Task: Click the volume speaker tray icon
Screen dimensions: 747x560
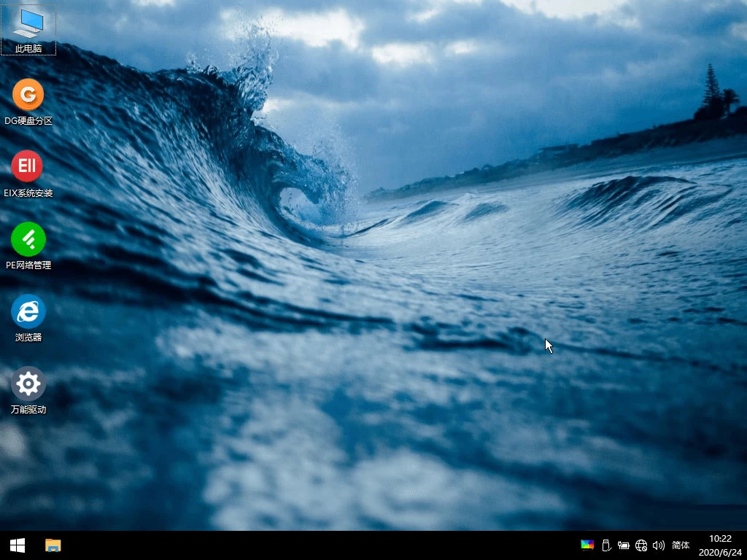Action: click(x=659, y=545)
